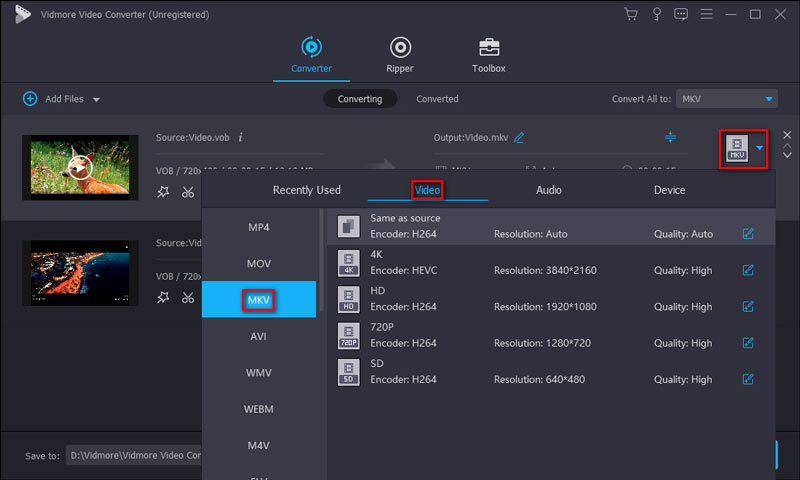The image size is (800, 480).
Task: Click edit icon for HD profile
Action: 748,307
